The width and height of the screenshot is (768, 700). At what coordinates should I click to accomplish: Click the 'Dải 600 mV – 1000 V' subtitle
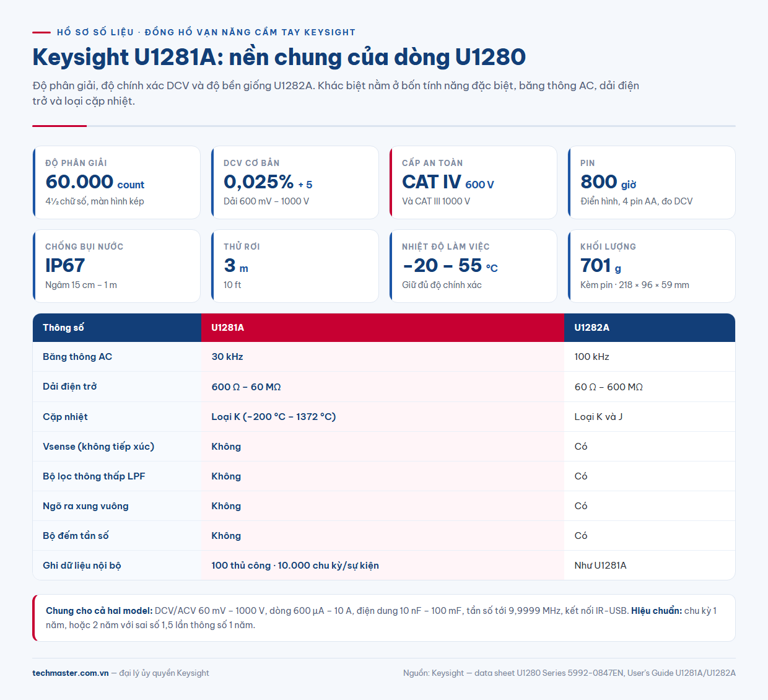[x=266, y=201]
